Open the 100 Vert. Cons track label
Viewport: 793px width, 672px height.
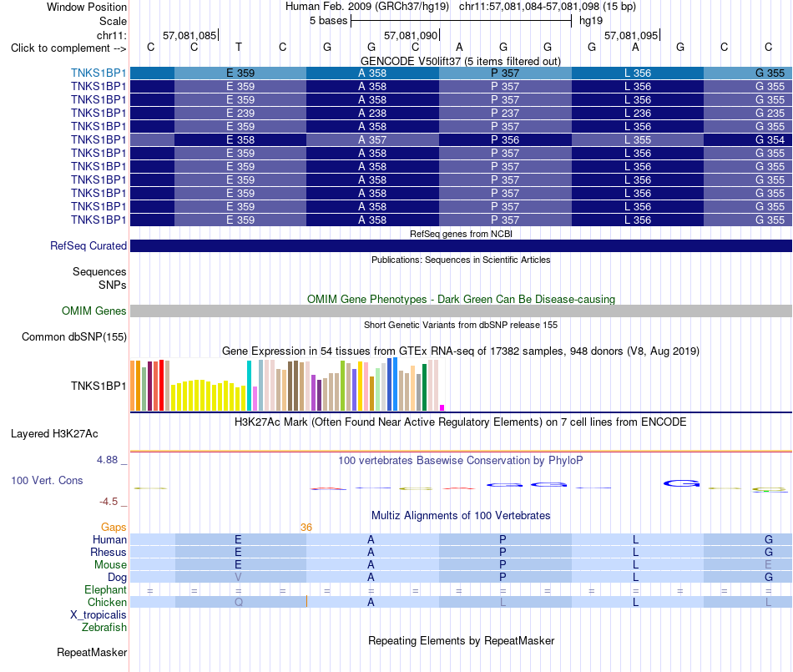click(47, 480)
